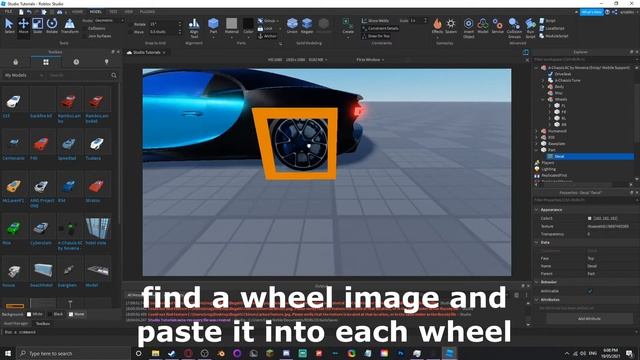Click the Toolbox Marketplace bag tab icon
The image size is (640, 360).
tap(16, 62)
